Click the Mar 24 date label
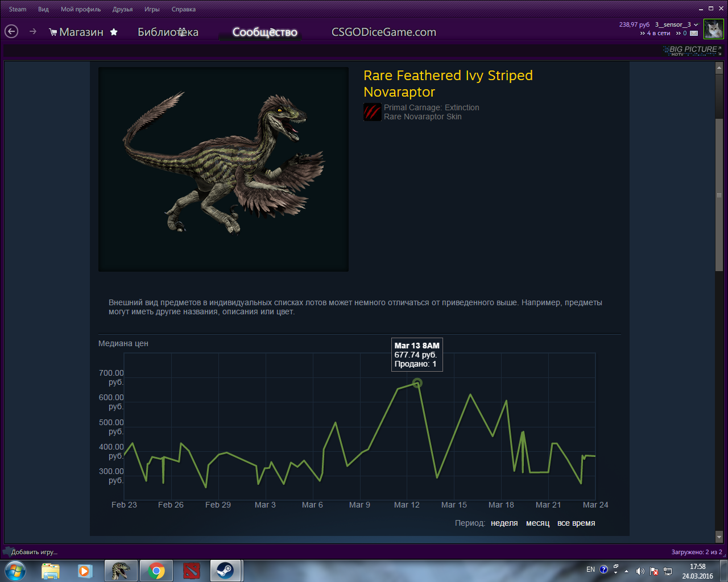 click(x=595, y=505)
